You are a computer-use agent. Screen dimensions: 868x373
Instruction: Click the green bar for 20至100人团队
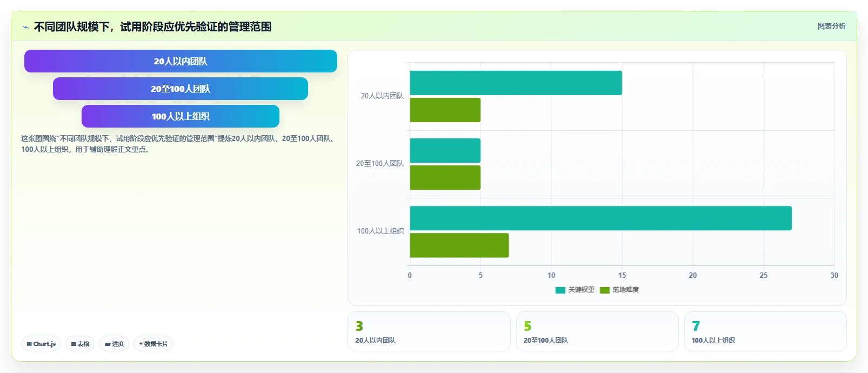[x=445, y=177]
